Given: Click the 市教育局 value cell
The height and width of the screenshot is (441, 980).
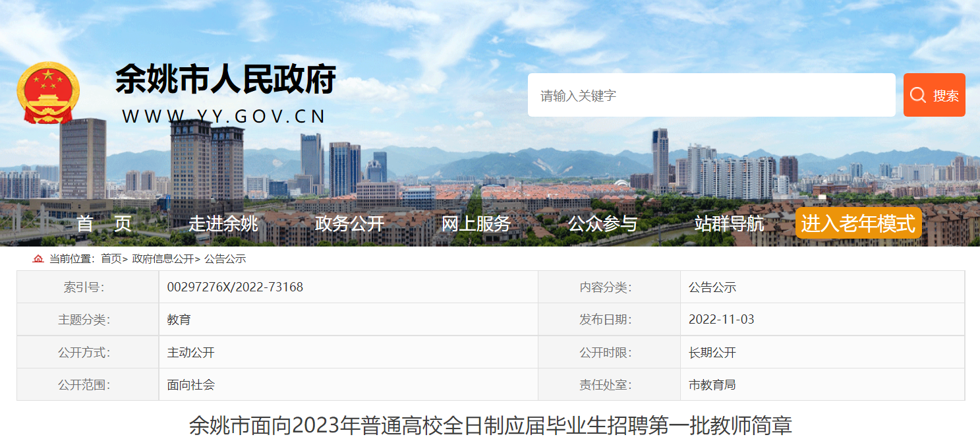Looking at the screenshot, I should 822,384.
